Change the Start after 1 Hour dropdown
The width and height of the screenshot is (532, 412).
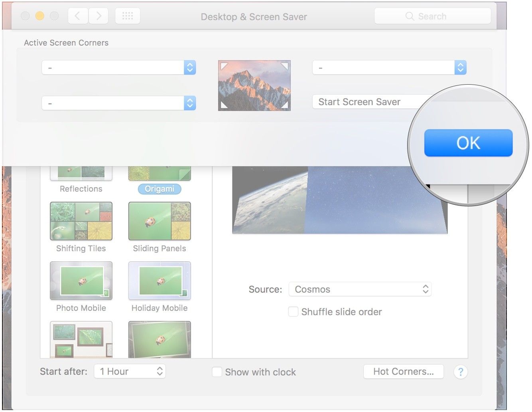coord(130,372)
